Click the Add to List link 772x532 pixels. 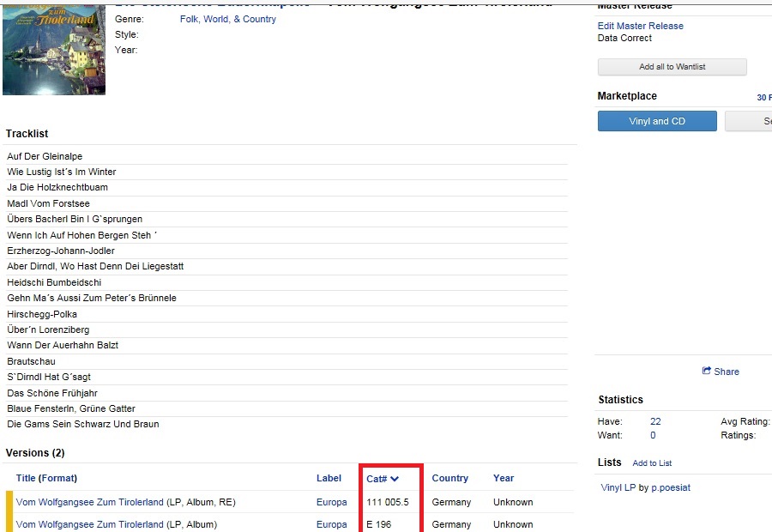coord(652,463)
